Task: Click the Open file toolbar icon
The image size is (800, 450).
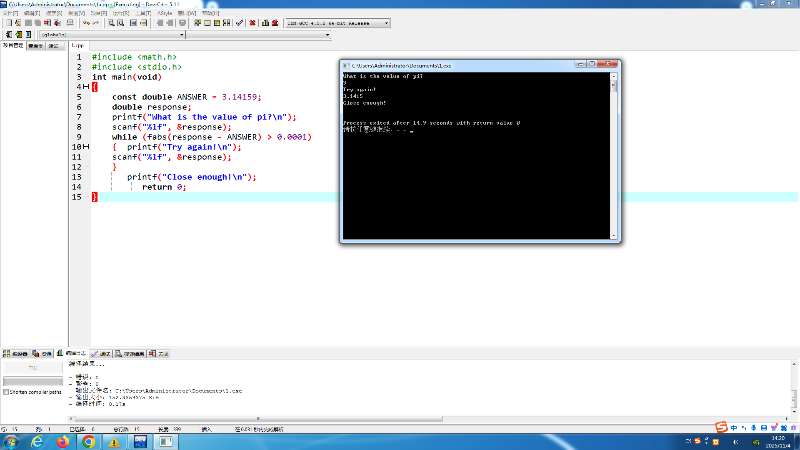Action: pyautogui.click(x=18, y=23)
